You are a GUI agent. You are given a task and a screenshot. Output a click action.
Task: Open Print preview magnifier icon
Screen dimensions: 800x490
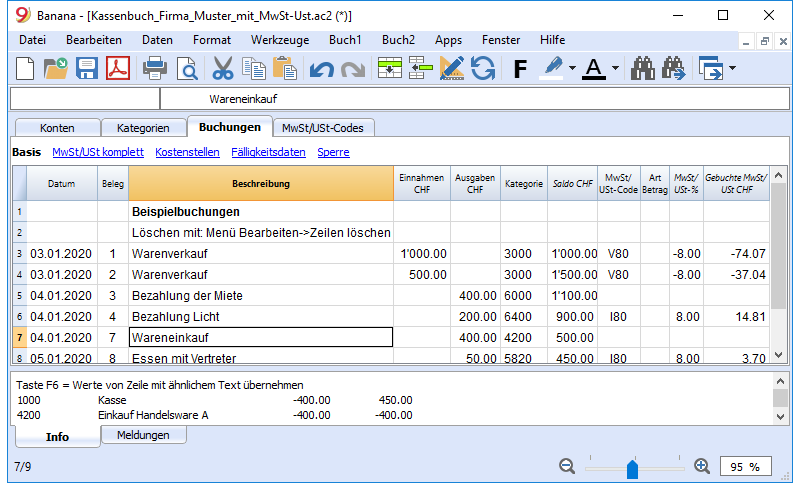[187, 68]
